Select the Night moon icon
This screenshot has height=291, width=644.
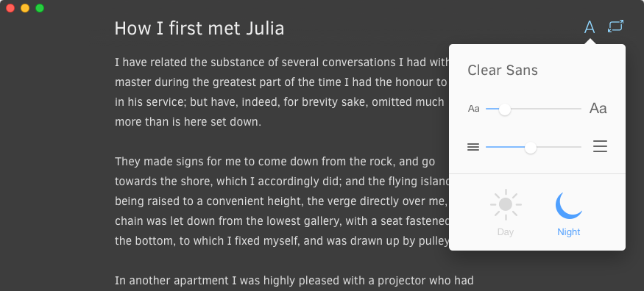click(568, 205)
